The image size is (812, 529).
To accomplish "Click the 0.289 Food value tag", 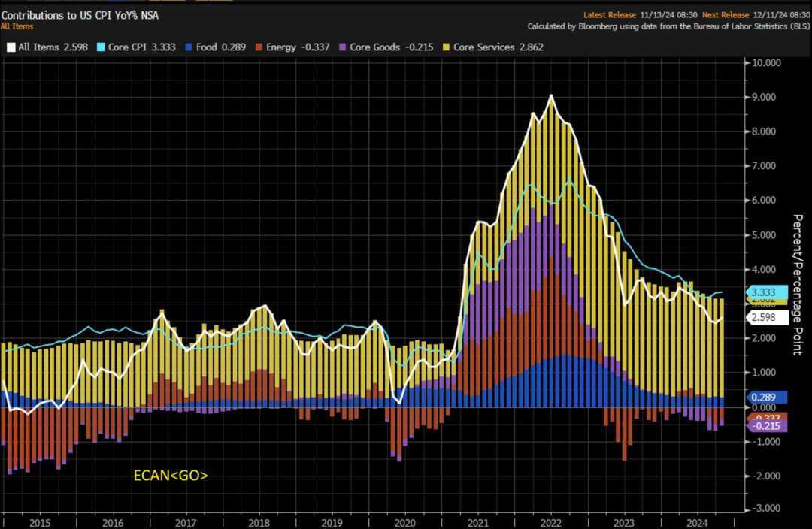I will point(765,397).
